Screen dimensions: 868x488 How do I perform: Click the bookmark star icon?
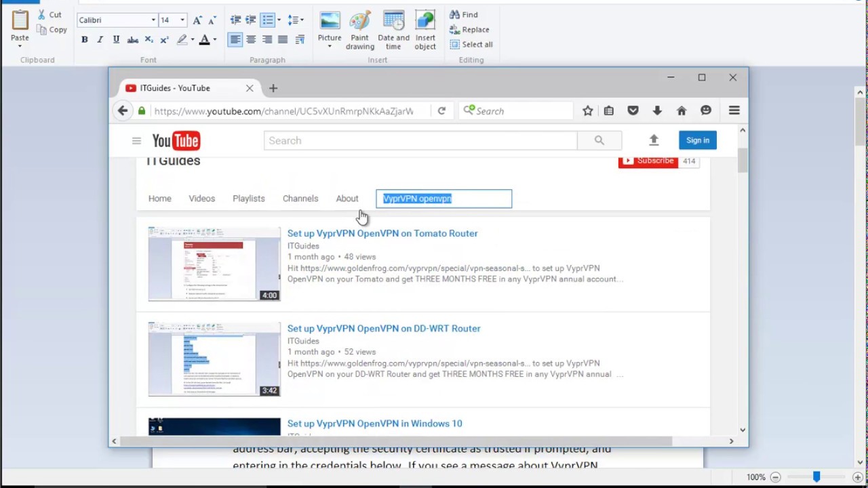(588, 111)
